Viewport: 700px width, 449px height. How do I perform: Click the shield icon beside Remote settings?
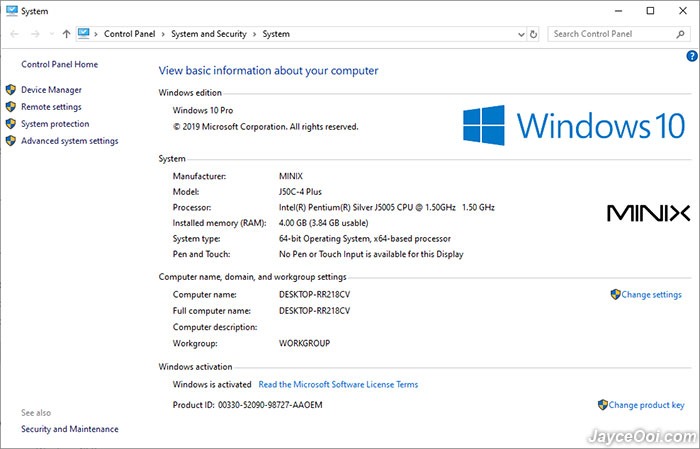(11, 107)
